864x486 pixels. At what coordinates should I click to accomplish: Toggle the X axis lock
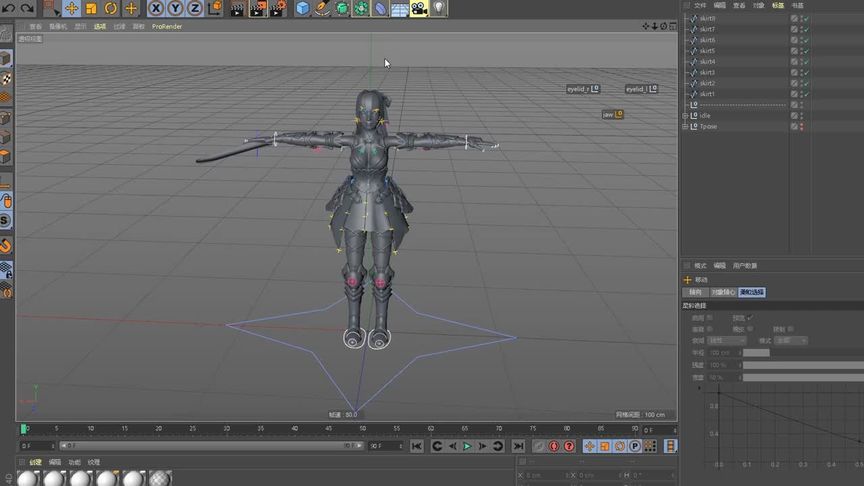(x=156, y=8)
